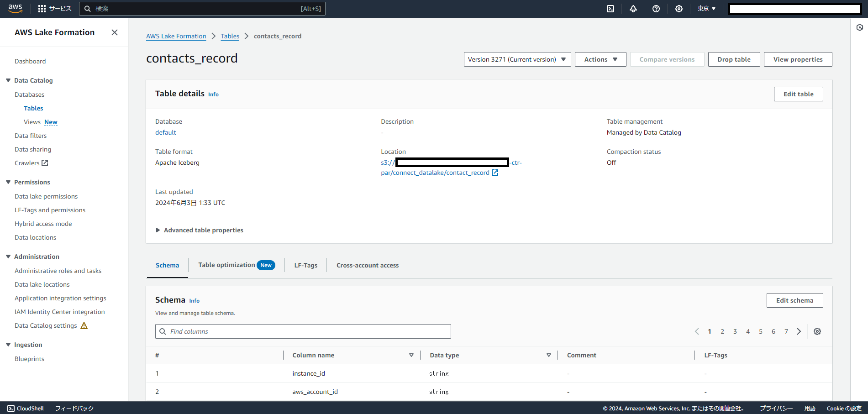Click the Table details Info link

213,94
